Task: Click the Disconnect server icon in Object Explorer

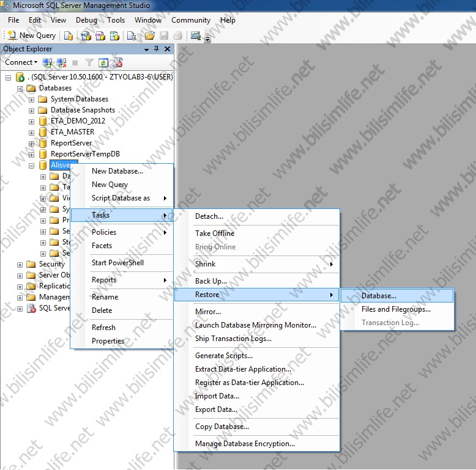Action: click(61, 62)
